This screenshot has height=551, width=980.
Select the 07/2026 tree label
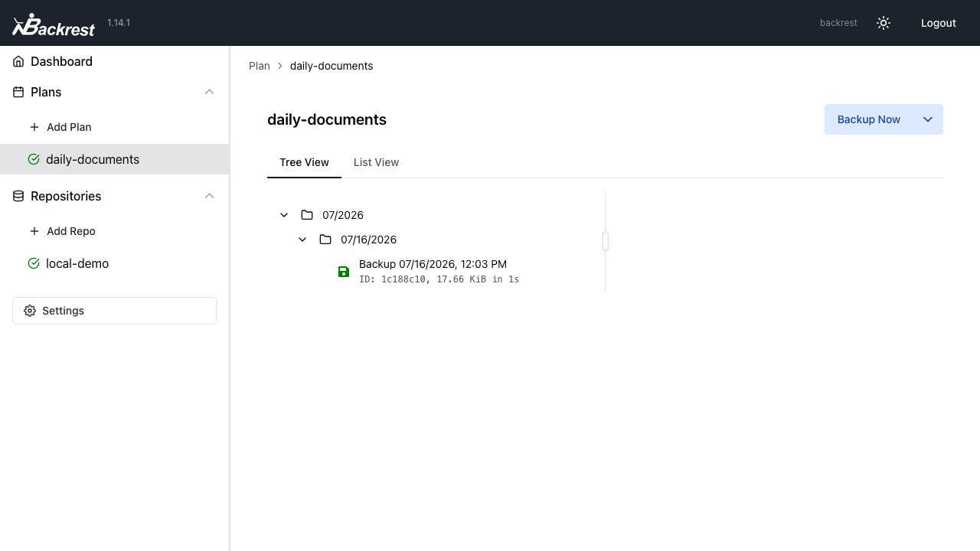tap(343, 215)
